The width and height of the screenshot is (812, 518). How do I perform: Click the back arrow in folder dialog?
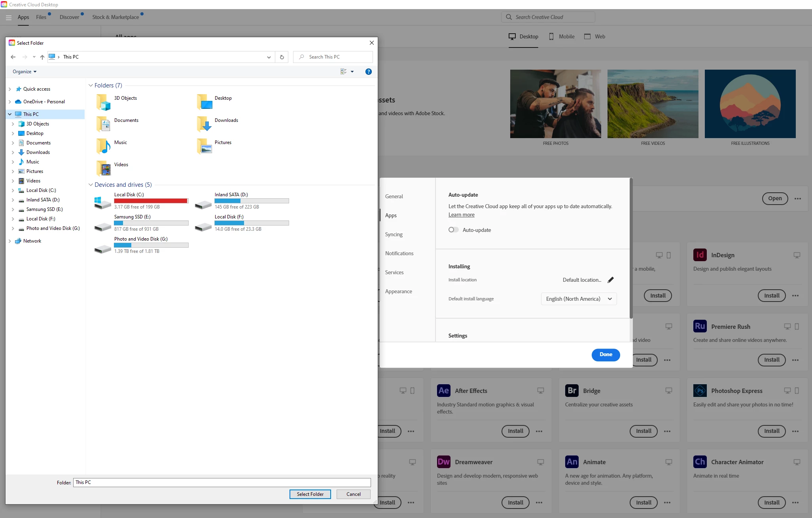13,57
